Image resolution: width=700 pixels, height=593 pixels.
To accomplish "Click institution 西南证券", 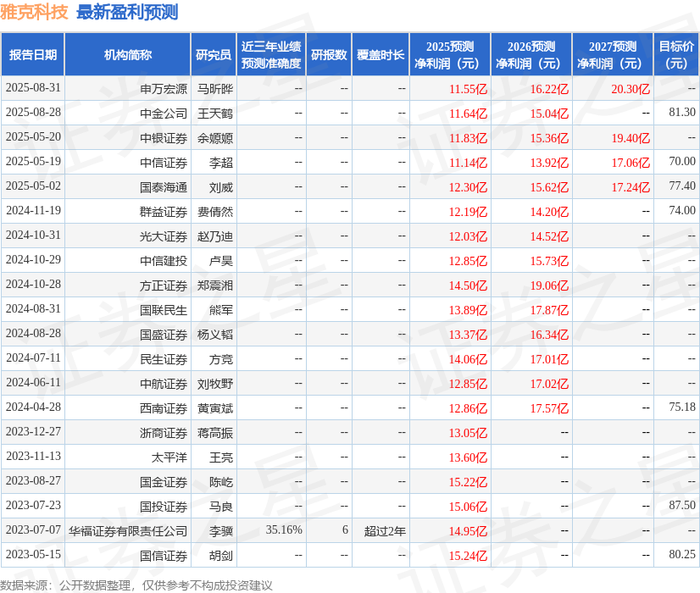I will 164,407.
